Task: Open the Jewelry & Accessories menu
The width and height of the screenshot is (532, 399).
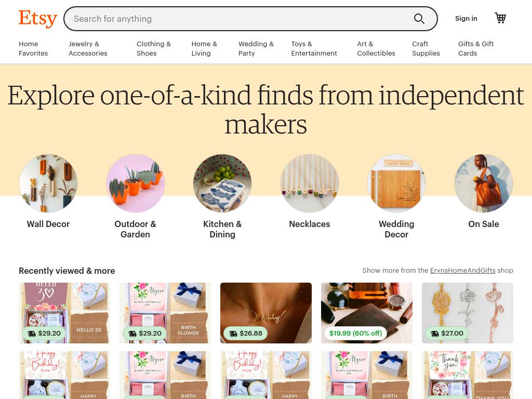Action: (88, 48)
